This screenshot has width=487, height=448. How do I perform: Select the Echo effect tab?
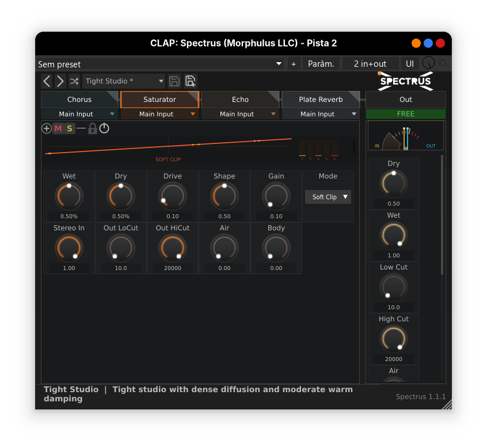[240, 100]
